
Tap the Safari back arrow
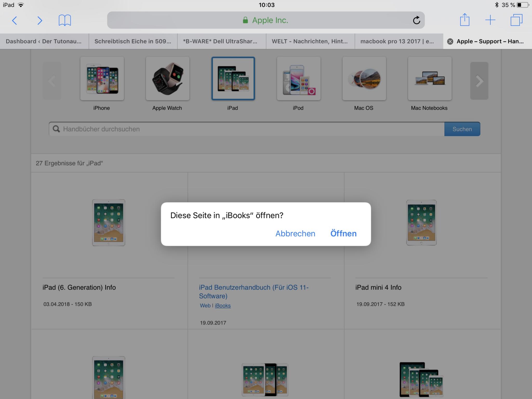[x=15, y=20]
